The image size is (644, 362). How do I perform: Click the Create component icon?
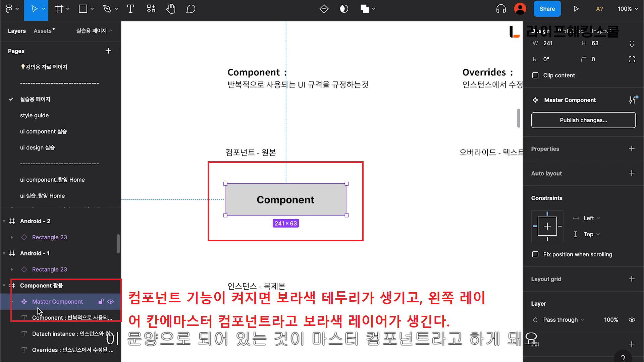[x=324, y=9]
